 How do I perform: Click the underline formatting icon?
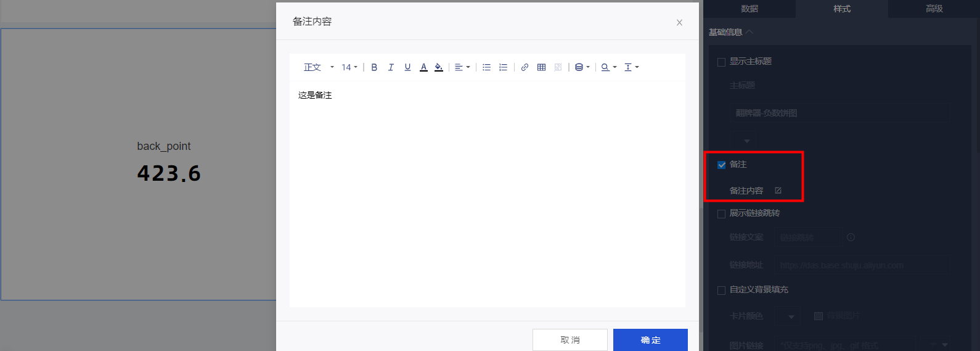(407, 67)
